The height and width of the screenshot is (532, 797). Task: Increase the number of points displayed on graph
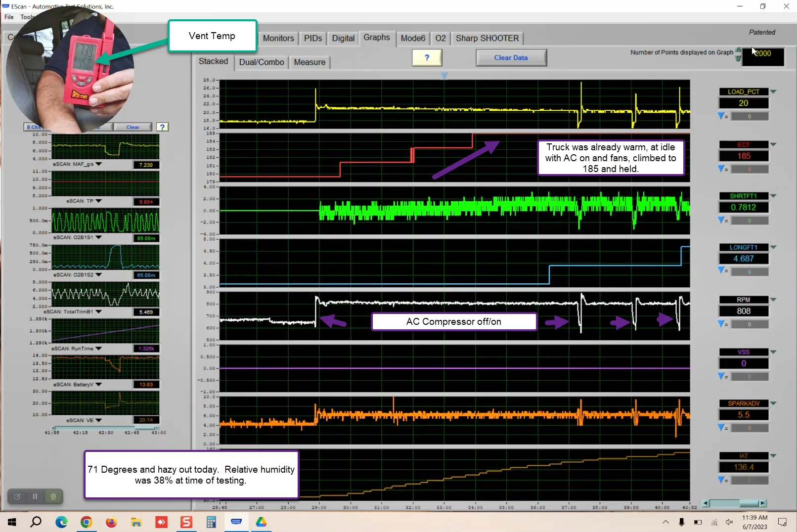pos(738,50)
